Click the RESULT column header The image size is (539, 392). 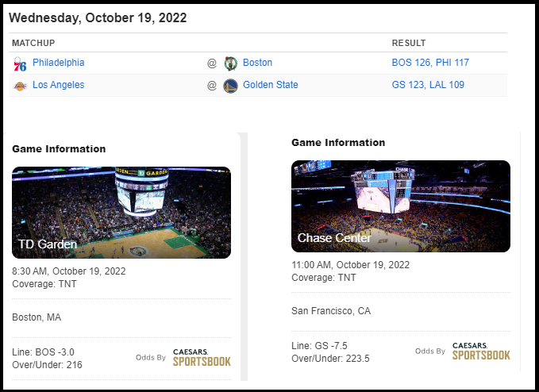409,43
